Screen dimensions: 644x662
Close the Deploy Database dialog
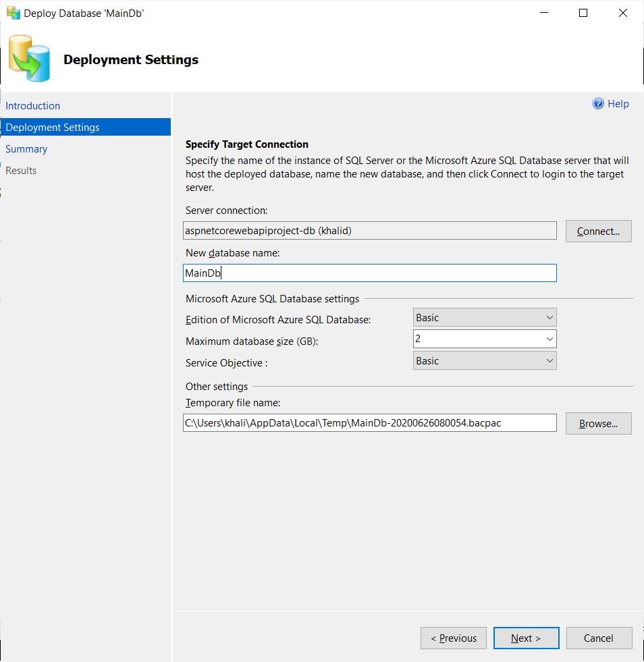pyautogui.click(x=622, y=13)
